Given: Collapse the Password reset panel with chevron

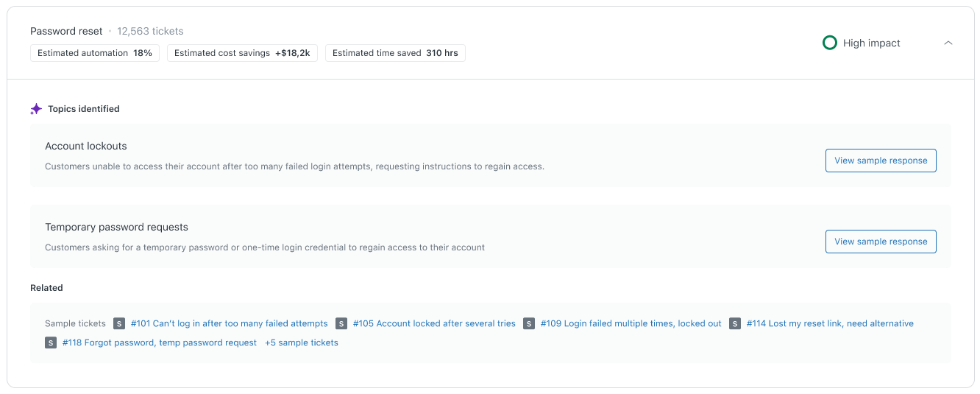Looking at the screenshot, I should (x=948, y=43).
